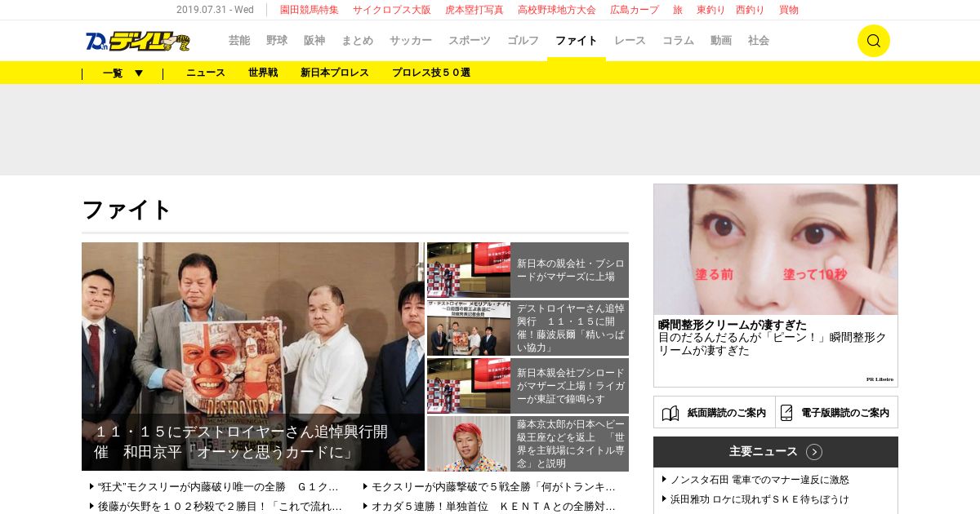Go to プロレス技５０選 in yellow submenu

pyautogui.click(x=431, y=73)
